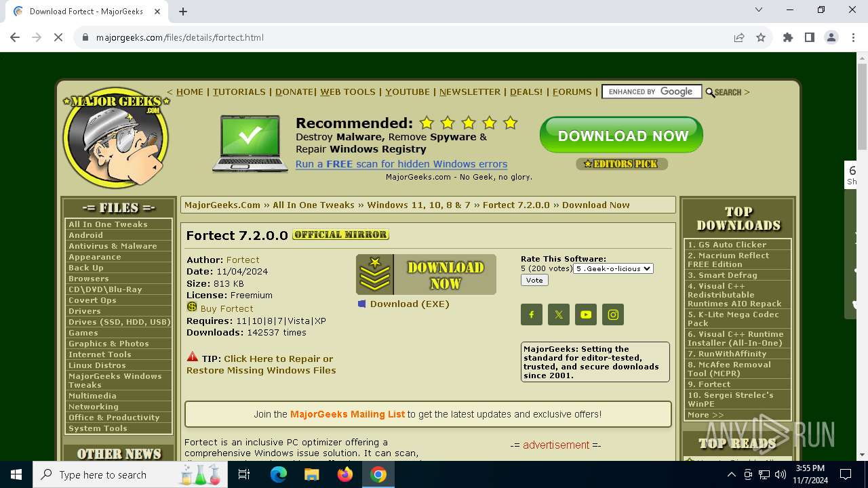Screen dimensions: 868x488
Task: Open the share page icon in address bar
Action: point(739,37)
